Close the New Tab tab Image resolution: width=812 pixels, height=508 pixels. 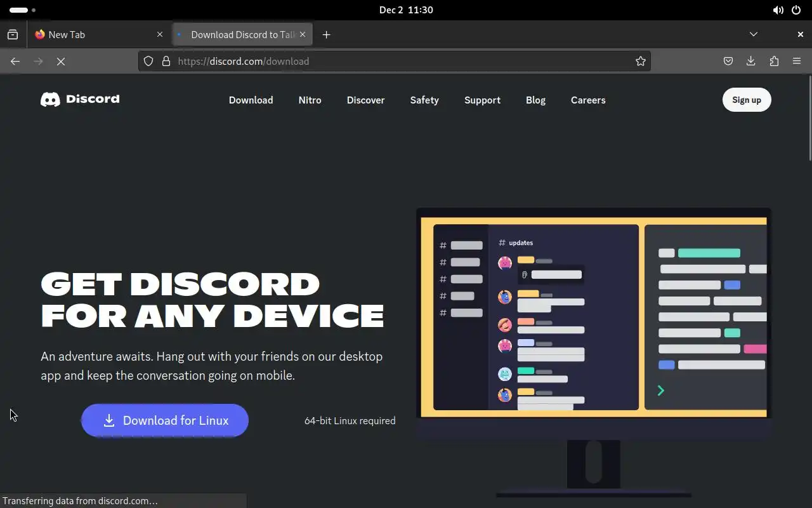pyautogui.click(x=160, y=34)
